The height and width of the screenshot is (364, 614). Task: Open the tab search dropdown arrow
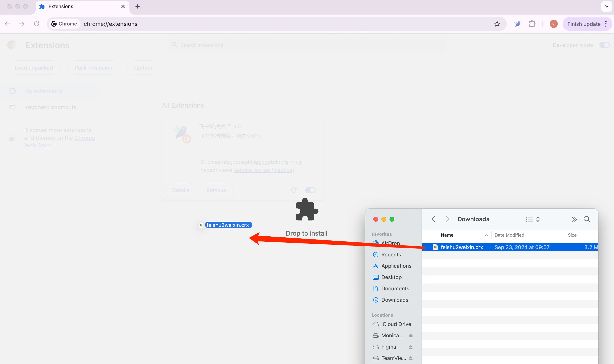tap(606, 6)
